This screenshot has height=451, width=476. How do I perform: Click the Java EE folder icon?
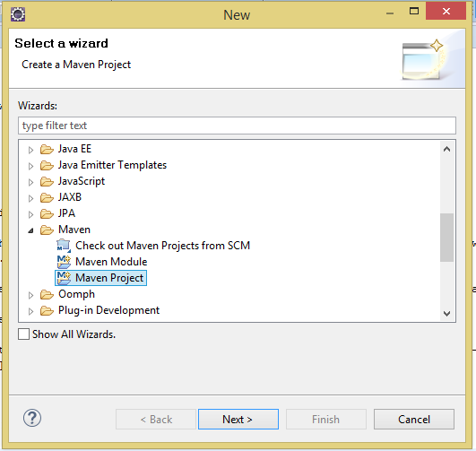pyautogui.click(x=47, y=149)
